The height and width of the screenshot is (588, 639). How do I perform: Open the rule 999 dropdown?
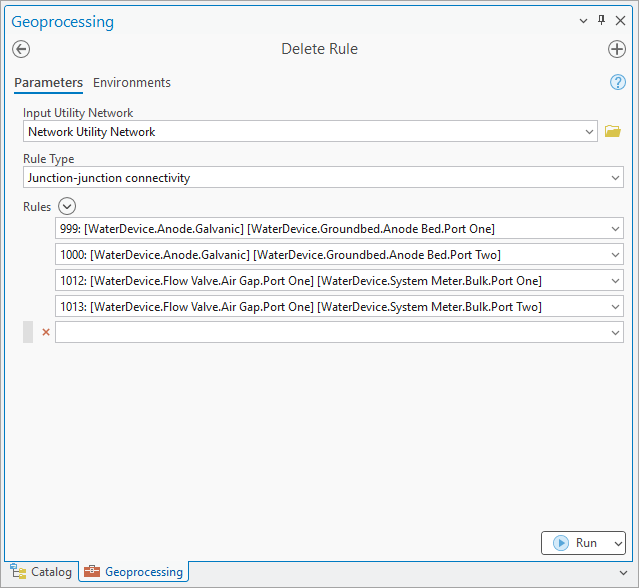(615, 229)
